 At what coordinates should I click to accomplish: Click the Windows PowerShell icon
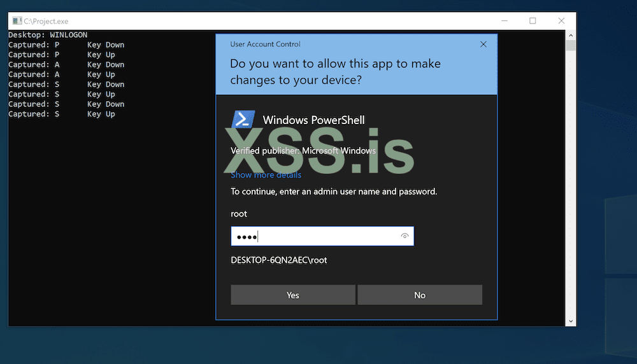243,119
